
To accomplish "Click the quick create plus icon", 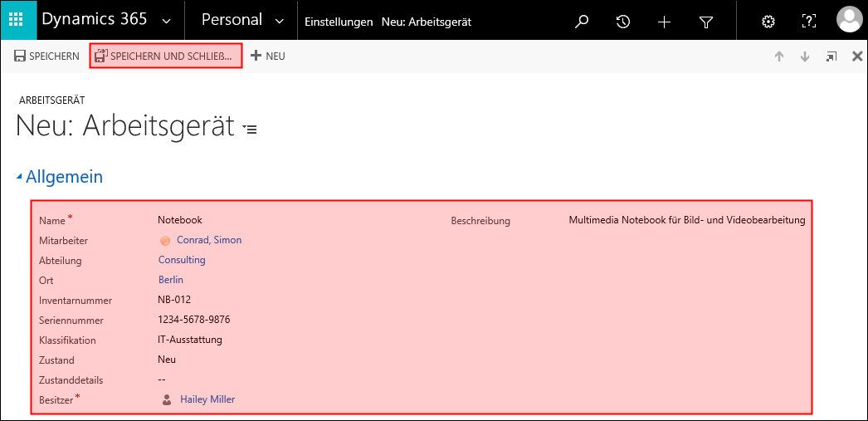I will tap(664, 22).
